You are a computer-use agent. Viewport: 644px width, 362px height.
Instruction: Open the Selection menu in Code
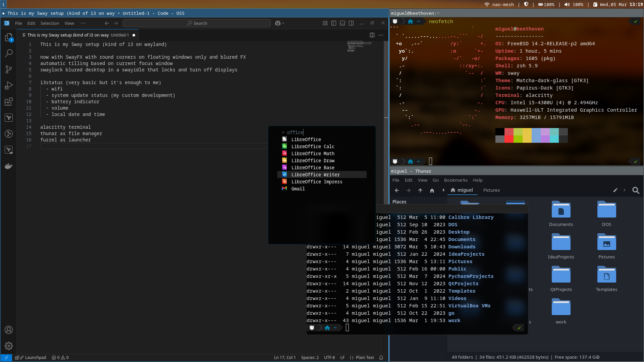[50, 23]
